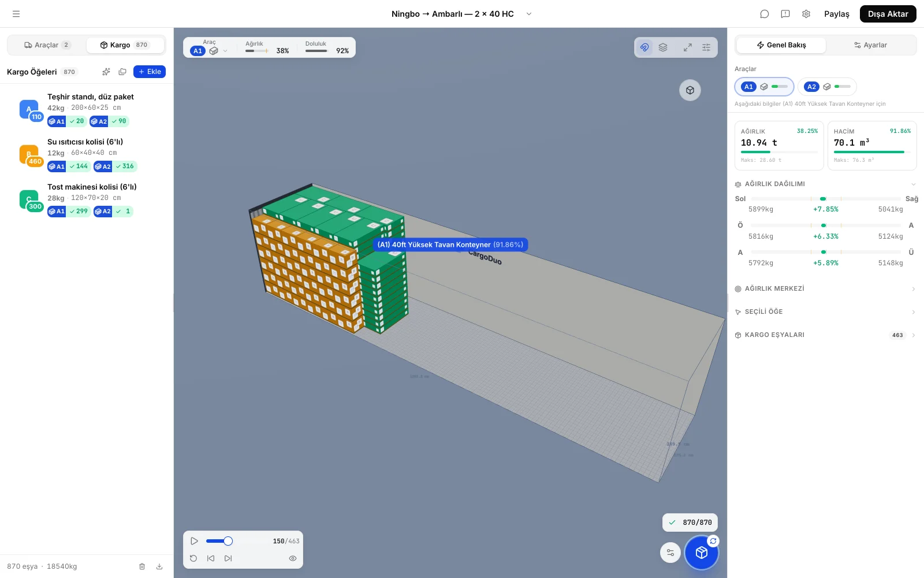Restart the loading animation
The width and height of the screenshot is (924, 578).
coord(193,558)
